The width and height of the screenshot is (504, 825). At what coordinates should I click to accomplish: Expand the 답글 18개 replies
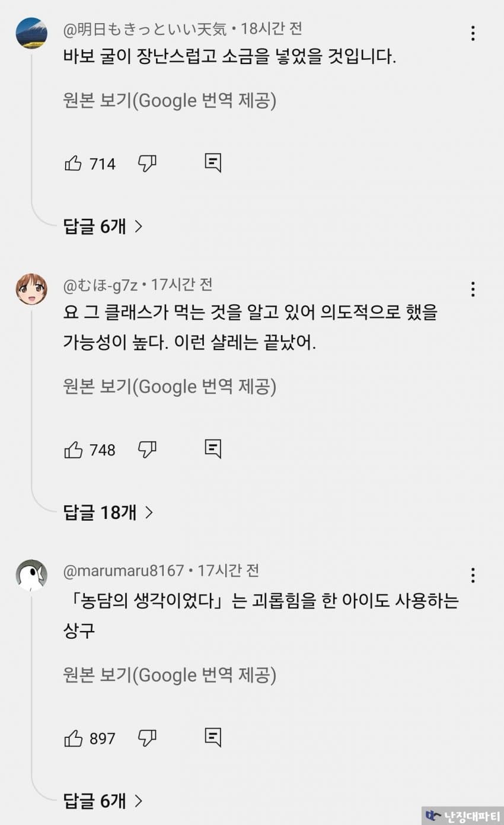[x=108, y=512]
